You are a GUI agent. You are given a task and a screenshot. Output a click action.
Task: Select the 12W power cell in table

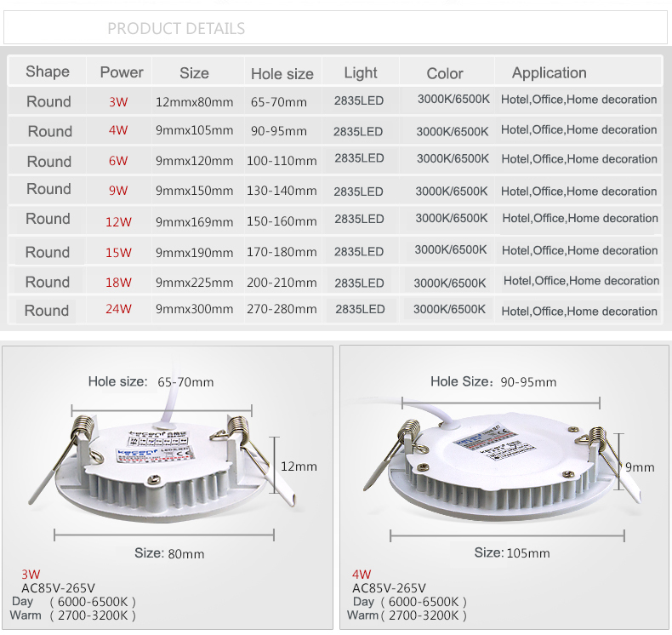point(118,222)
